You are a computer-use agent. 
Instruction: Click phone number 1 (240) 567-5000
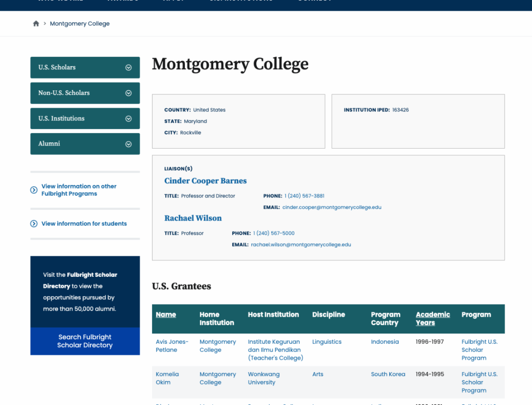pos(274,233)
